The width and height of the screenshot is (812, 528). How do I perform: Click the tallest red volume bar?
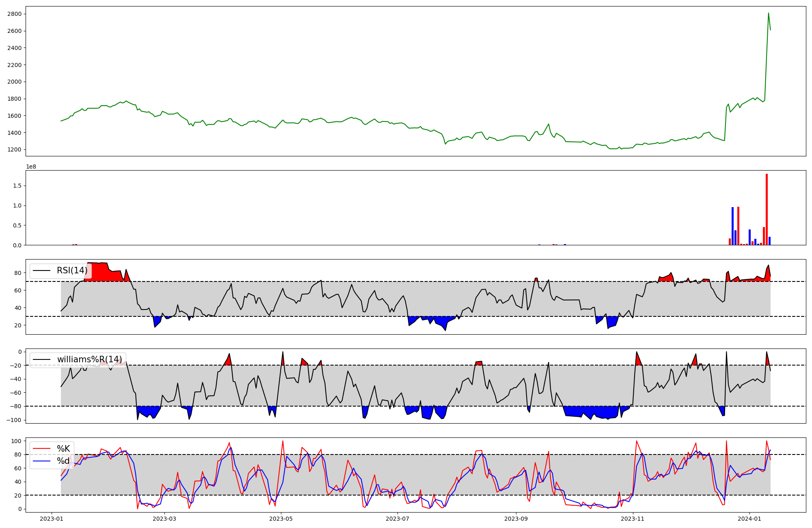coord(767,209)
